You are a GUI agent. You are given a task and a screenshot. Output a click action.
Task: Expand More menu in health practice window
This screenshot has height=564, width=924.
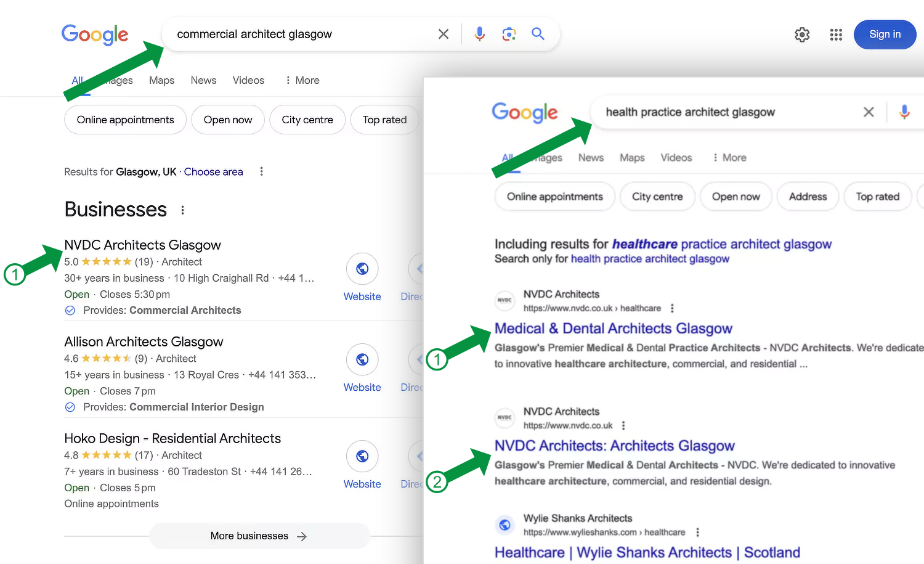[729, 158]
